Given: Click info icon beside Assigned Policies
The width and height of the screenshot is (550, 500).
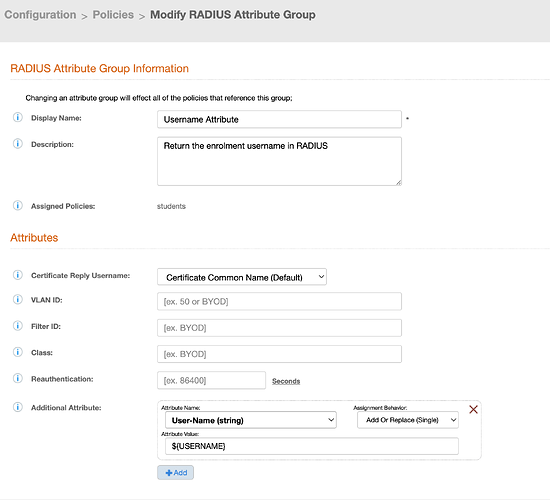Looking at the screenshot, I should tap(18, 205).
